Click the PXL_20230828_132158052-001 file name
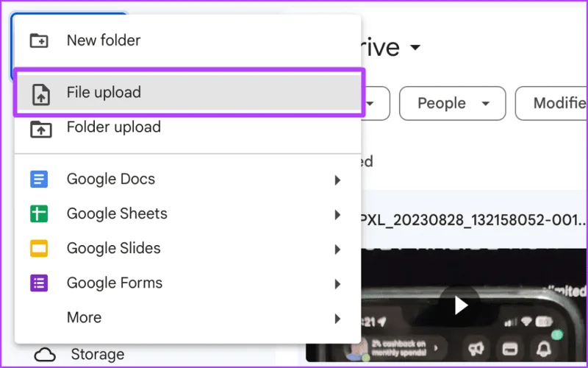588x368 pixels. pos(473,220)
